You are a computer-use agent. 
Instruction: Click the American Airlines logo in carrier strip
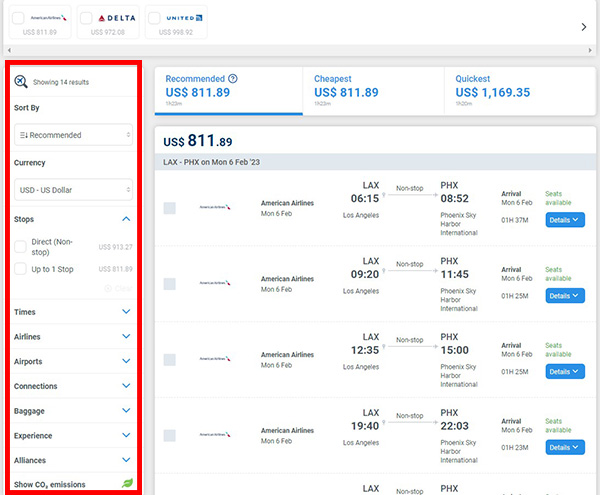click(49, 18)
